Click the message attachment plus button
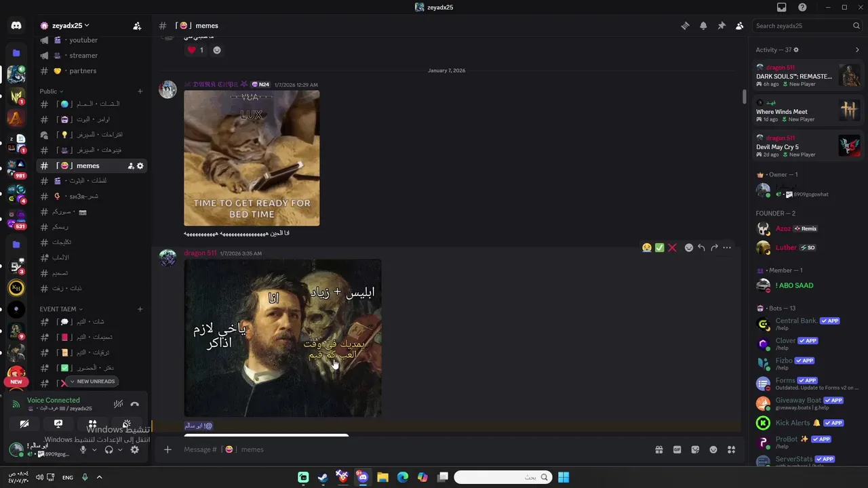Viewport: 868px width, 488px height. click(x=167, y=449)
